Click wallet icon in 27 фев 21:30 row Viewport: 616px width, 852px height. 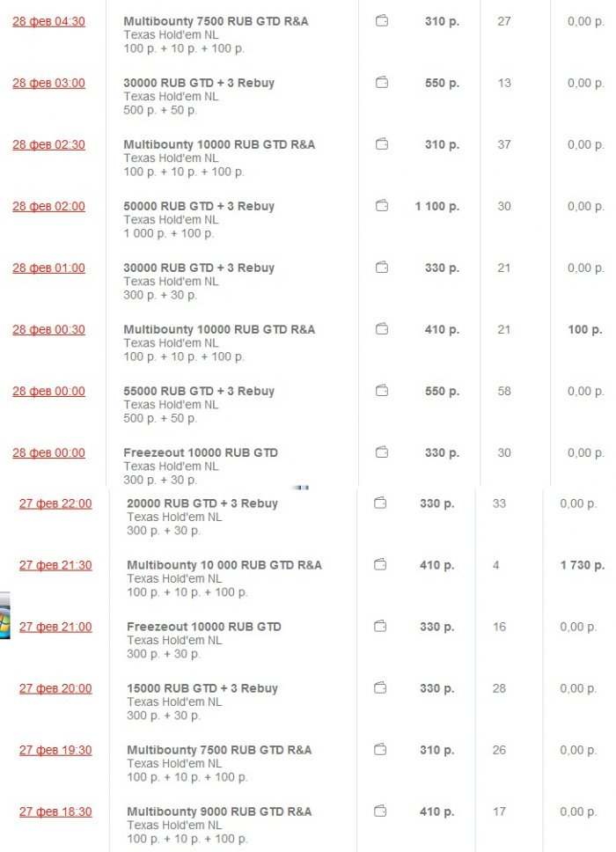380,565
